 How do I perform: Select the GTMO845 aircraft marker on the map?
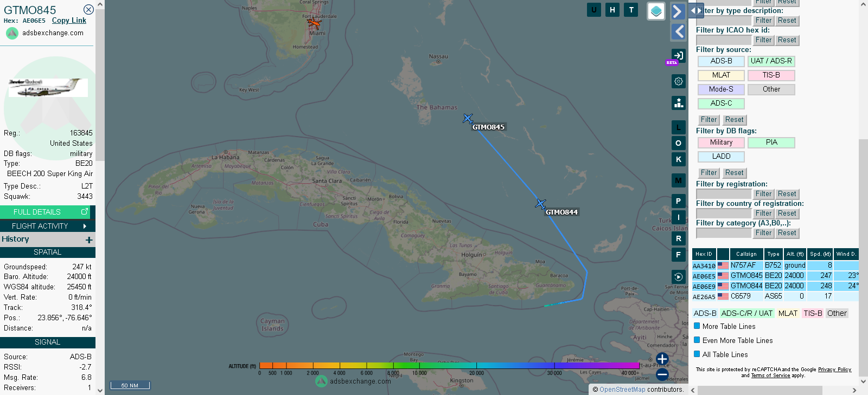[x=468, y=118]
